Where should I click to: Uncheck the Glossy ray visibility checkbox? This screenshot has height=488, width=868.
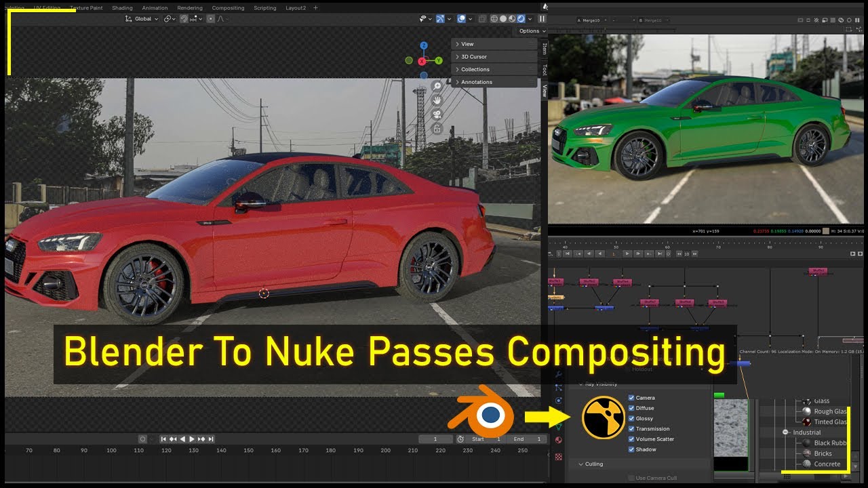click(631, 419)
